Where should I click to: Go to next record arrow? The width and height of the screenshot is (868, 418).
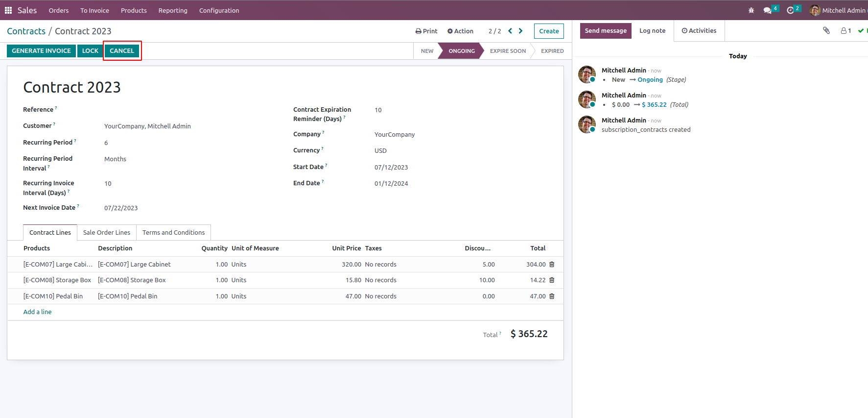(520, 31)
